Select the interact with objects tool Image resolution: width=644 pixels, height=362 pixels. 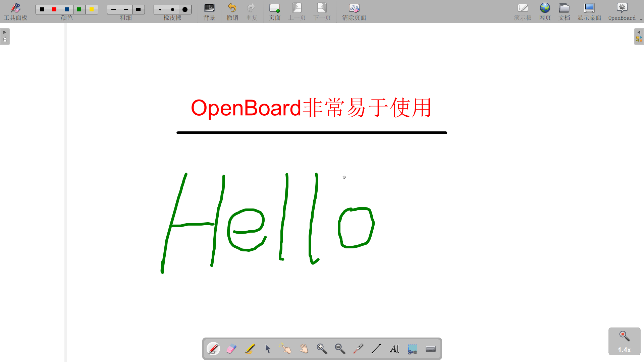click(286, 349)
